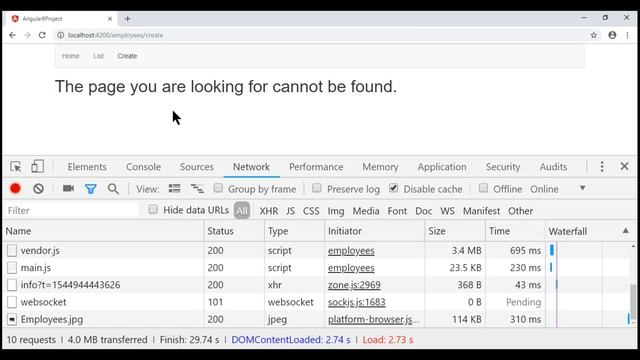Show overview waterfall view icon

pyautogui.click(x=198, y=189)
